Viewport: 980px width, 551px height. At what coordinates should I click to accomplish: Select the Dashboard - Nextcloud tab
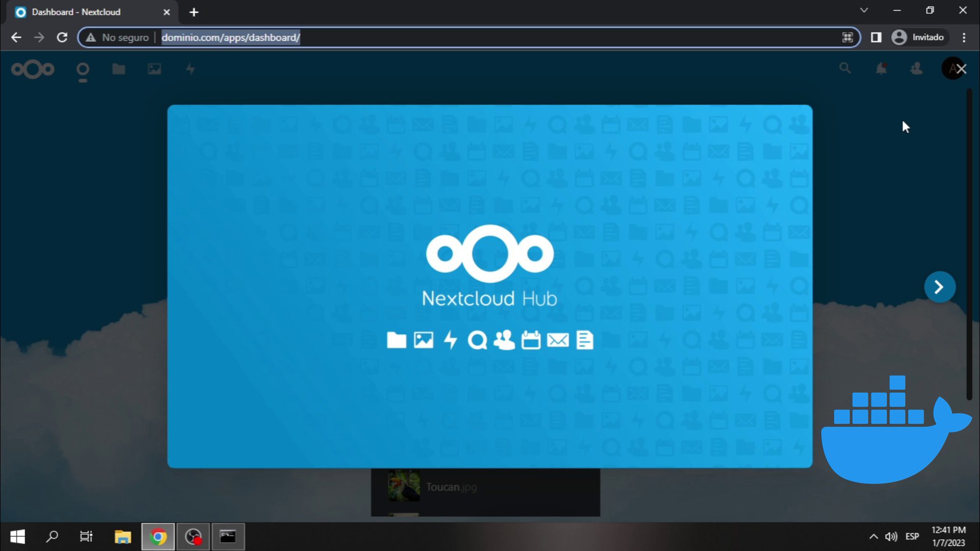click(92, 12)
